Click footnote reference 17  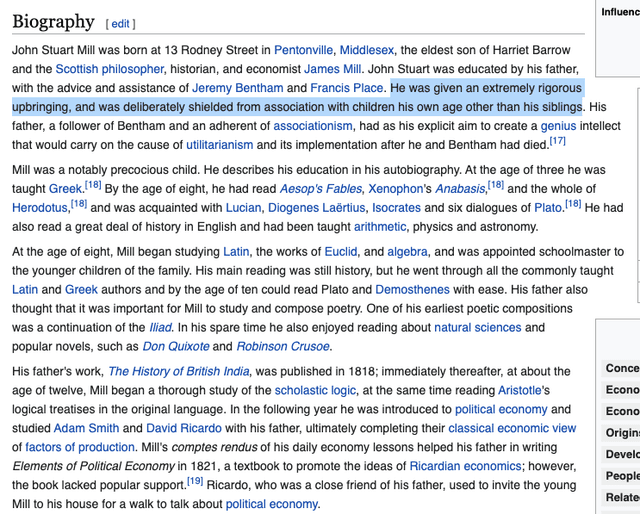[x=557, y=141]
